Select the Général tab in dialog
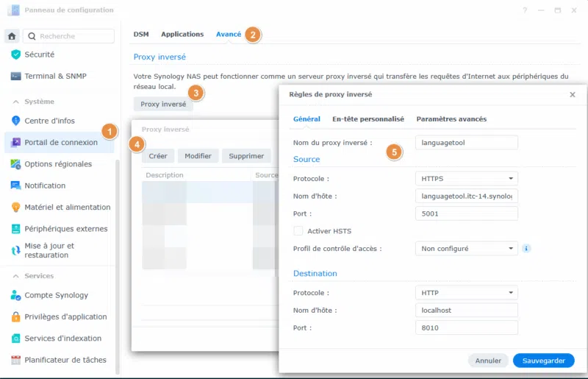 pyautogui.click(x=306, y=119)
